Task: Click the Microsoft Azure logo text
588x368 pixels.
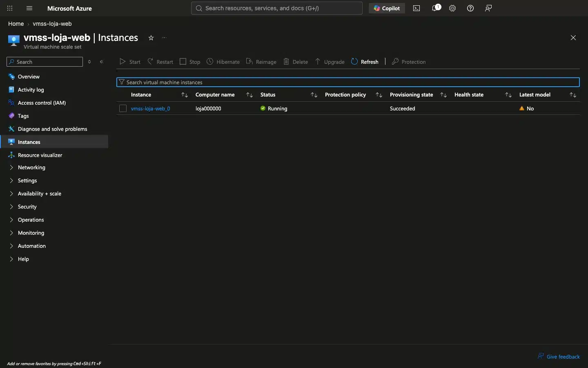Action: tap(69, 8)
